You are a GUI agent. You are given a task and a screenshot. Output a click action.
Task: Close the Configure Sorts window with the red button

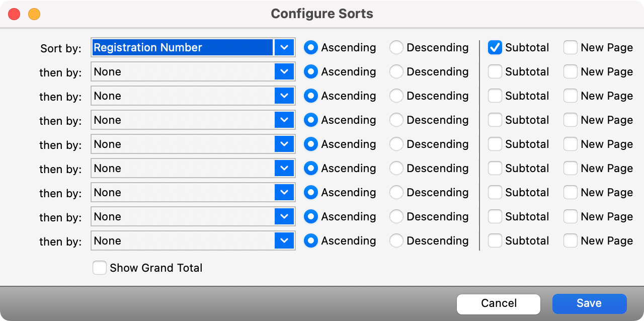[x=14, y=14]
